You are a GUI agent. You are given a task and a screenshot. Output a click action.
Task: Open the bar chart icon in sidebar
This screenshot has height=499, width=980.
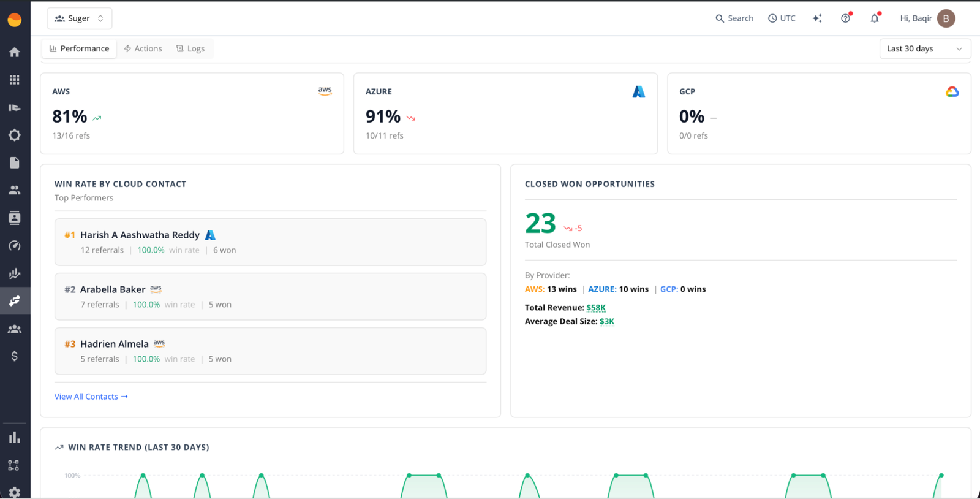(x=15, y=438)
